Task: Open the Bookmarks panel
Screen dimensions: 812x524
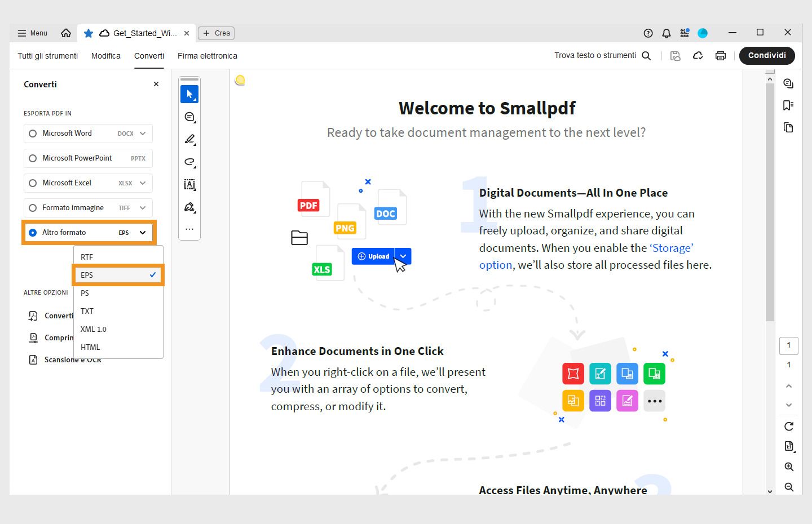Action: (x=788, y=105)
